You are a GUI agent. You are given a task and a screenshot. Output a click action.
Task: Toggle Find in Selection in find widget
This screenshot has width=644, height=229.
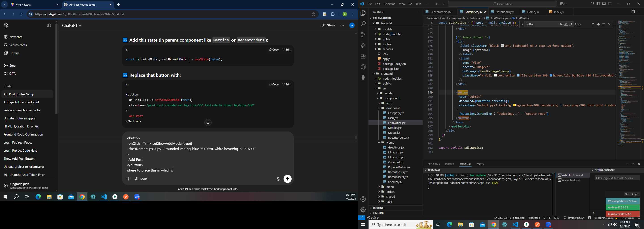(604, 24)
